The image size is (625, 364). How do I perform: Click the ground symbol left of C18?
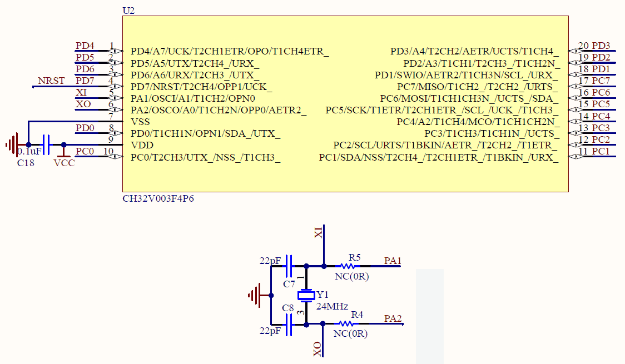click(x=12, y=145)
